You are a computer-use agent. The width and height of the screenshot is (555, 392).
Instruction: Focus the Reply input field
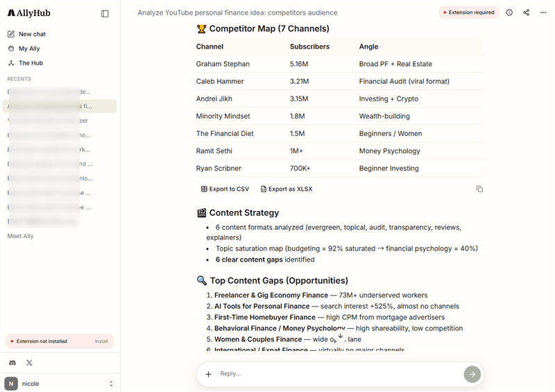point(340,374)
